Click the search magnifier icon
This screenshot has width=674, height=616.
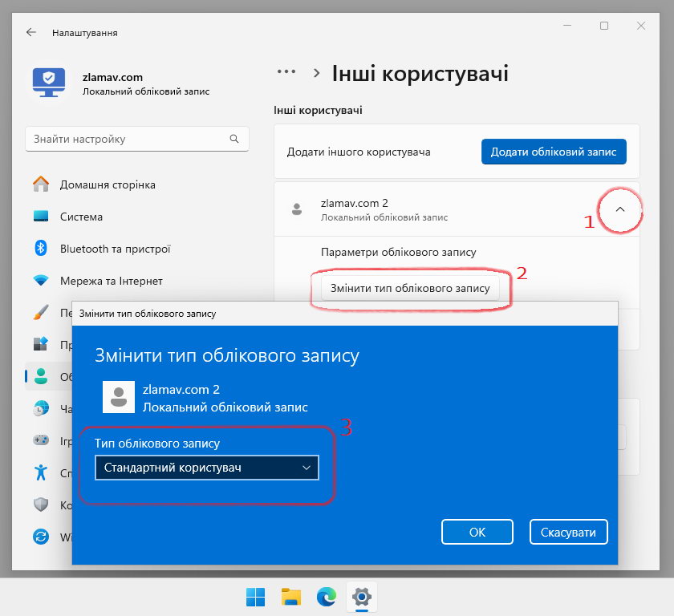tap(234, 139)
